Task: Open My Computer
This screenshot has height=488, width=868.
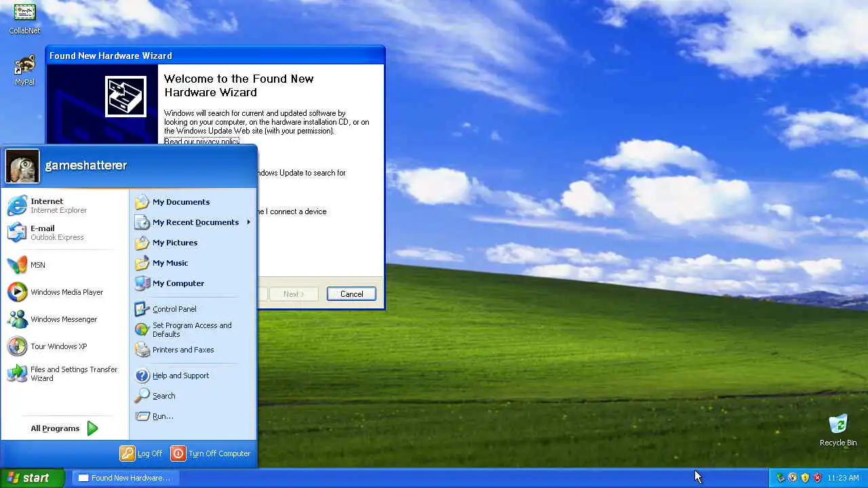Action: [193, 283]
